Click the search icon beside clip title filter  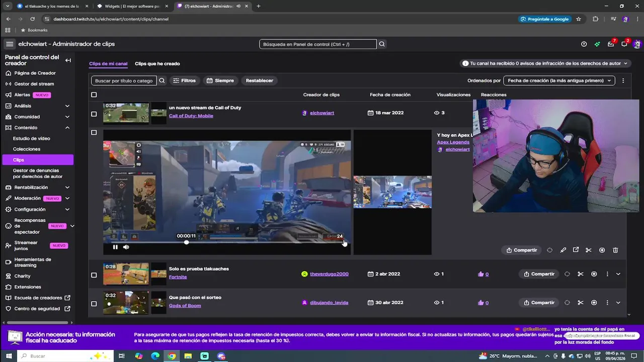pos(162,80)
